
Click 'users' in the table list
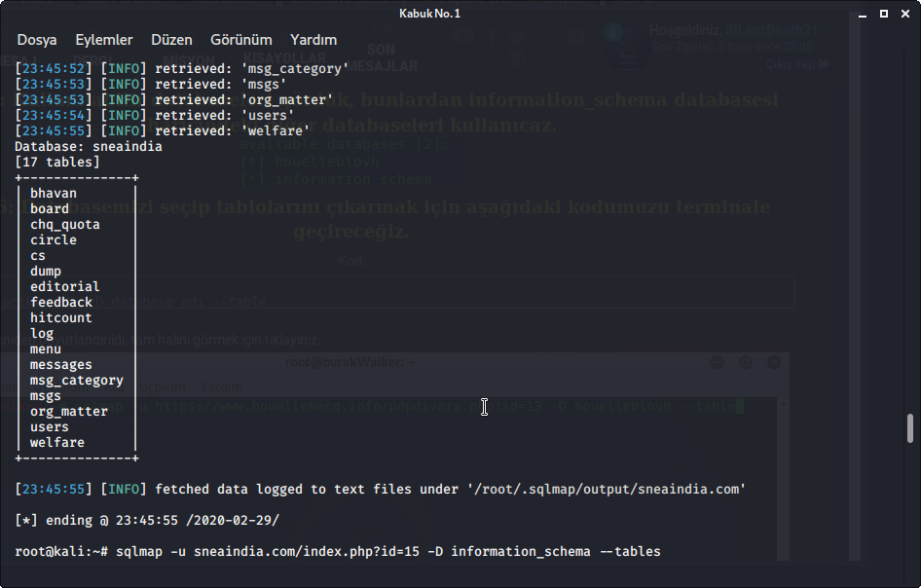coord(50,427)
